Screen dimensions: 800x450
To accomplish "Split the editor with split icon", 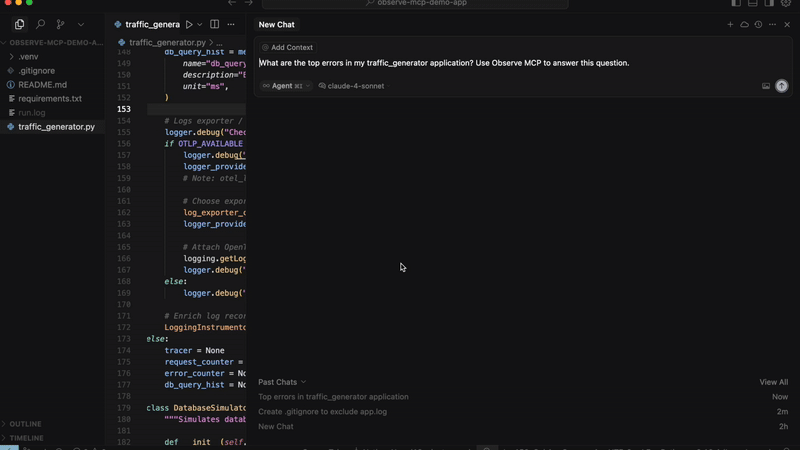I will click(x=214, y=24).
